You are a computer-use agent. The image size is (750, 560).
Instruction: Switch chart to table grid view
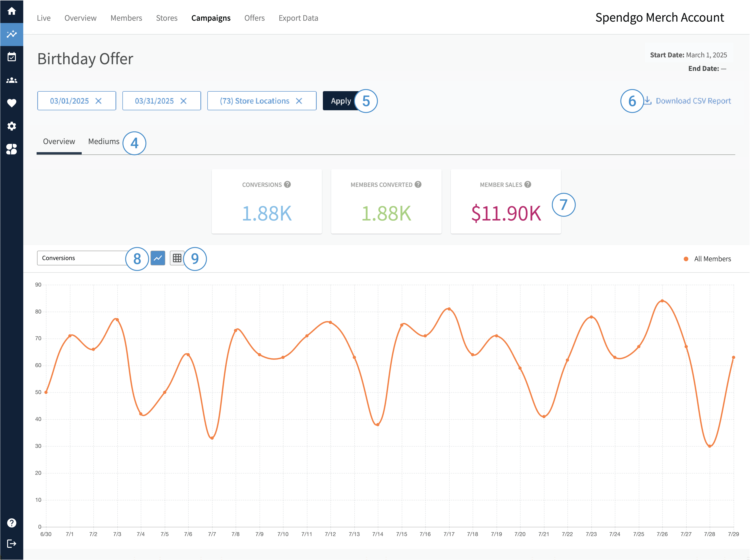coord(177,258)
